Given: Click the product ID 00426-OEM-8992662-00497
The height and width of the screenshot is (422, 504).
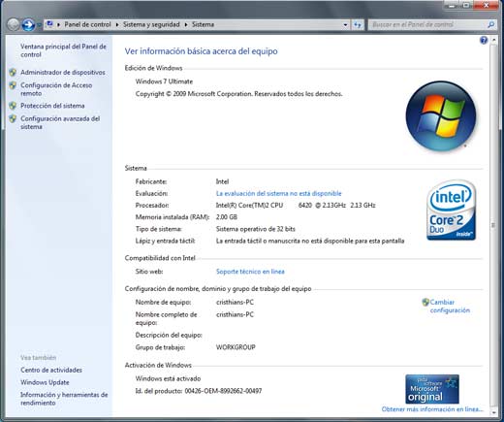Looking at the screenshot, I should point(223,391).
